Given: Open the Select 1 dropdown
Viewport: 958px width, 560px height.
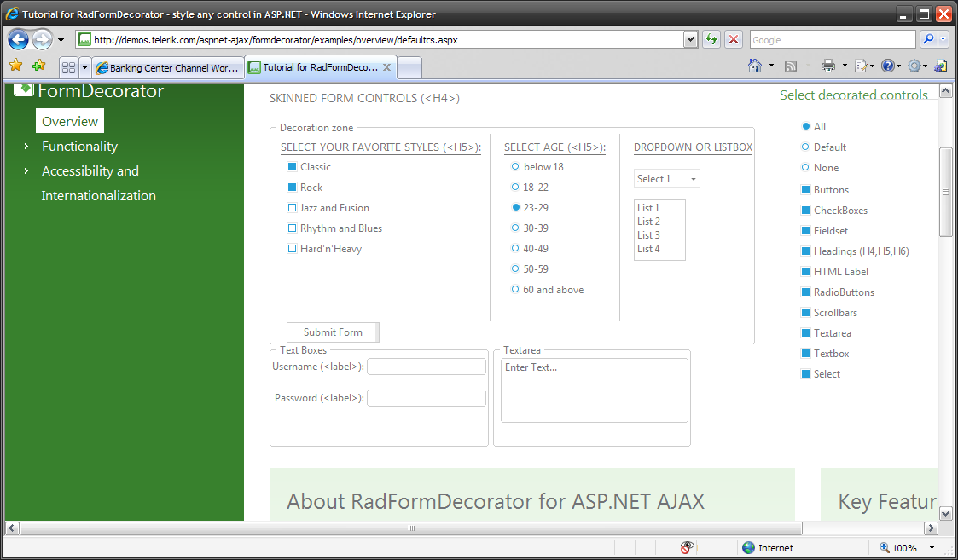Looking at the screenshot, I should pyautogui.click(x=666, y=178).
